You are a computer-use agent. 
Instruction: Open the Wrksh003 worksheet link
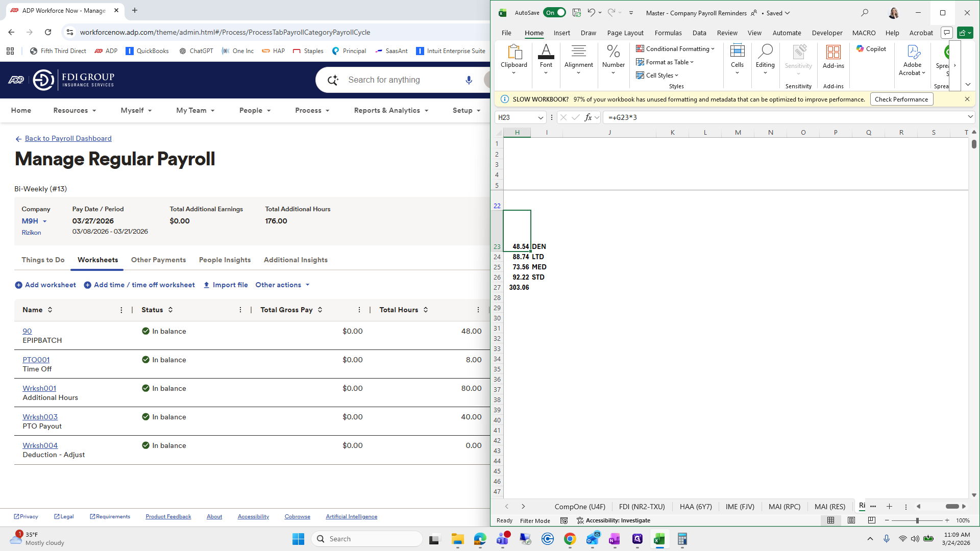click(40, 417)
